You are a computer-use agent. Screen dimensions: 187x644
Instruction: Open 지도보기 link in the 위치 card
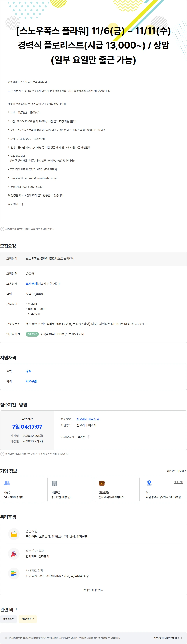pyautogui.click(x=178, y=482)
